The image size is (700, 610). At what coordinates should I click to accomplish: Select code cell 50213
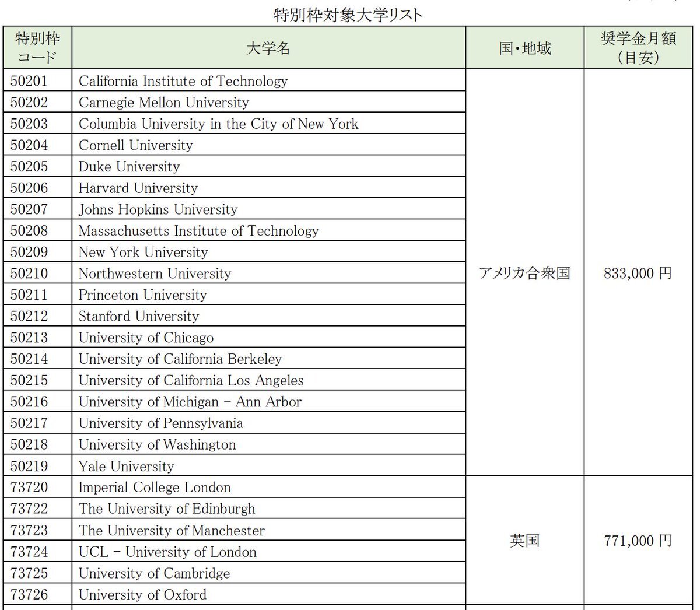pyautogui.click(x=37, y=337)
